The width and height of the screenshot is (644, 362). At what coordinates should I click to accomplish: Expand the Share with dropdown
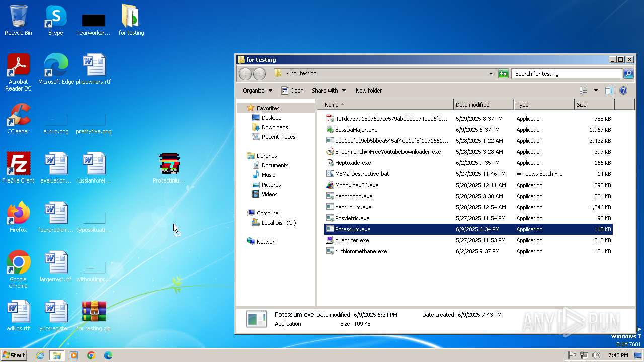pyautogui.click(x=329, y=90)
